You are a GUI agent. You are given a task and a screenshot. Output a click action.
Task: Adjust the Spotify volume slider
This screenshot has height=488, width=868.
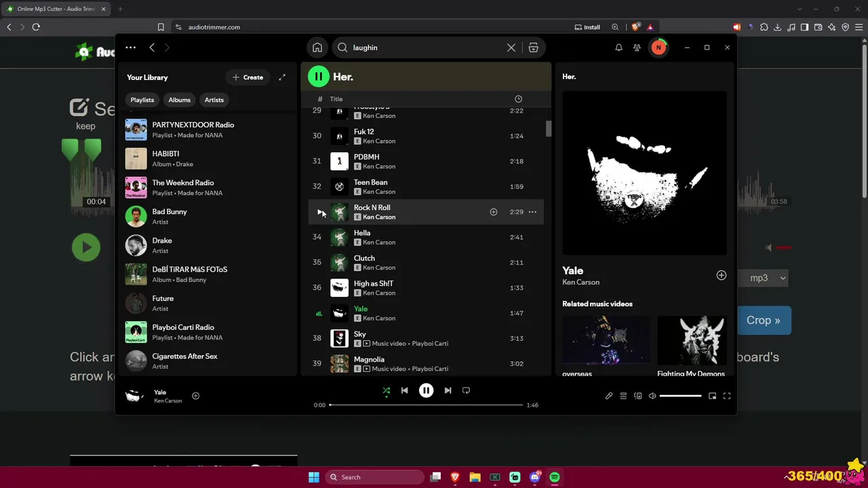(680, 396)
